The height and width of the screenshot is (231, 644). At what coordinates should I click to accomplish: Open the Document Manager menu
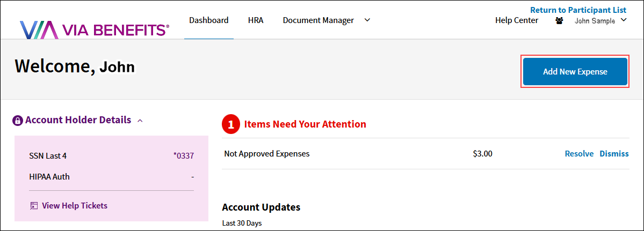coord(319,20)
